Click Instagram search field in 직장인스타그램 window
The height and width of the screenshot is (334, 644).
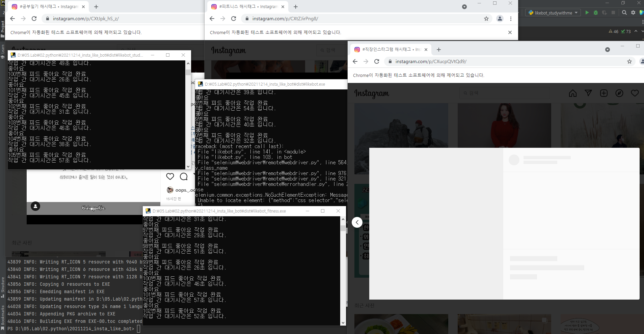[x=504, y=93]
